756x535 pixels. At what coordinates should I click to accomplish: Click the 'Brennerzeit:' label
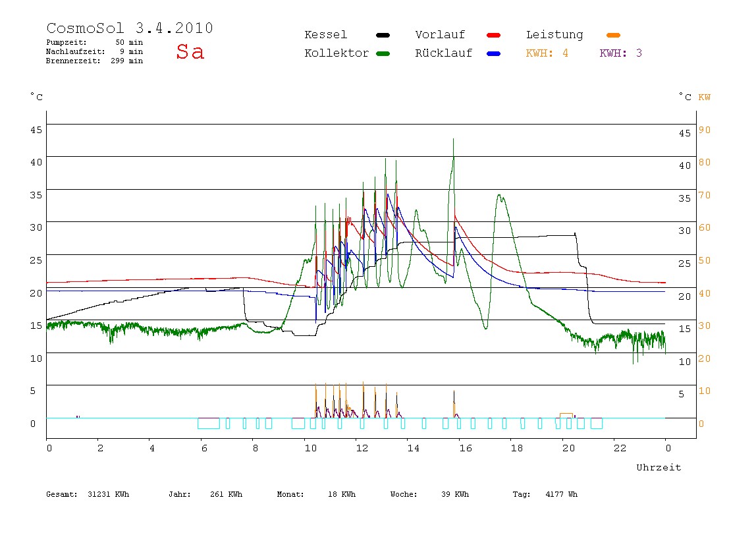[73, 61]
